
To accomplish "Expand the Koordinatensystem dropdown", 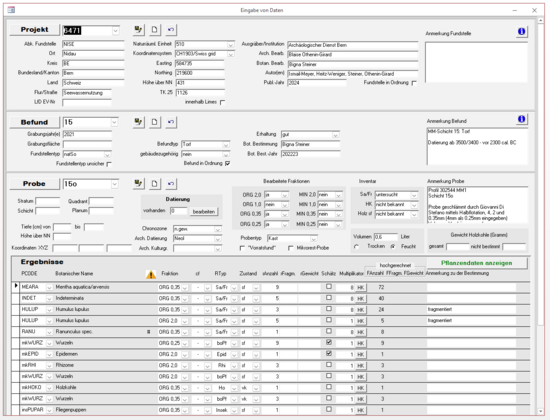I will coord(230,54).
